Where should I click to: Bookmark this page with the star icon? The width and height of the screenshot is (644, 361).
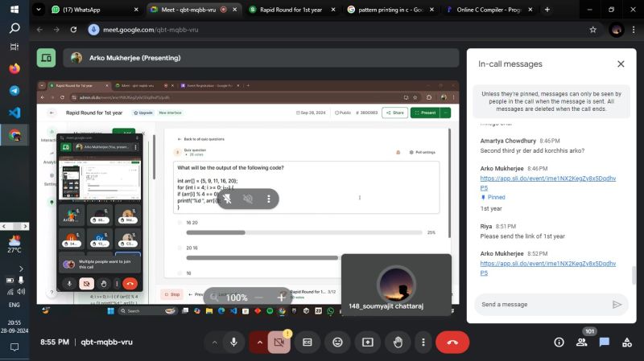tap(592, 30)
